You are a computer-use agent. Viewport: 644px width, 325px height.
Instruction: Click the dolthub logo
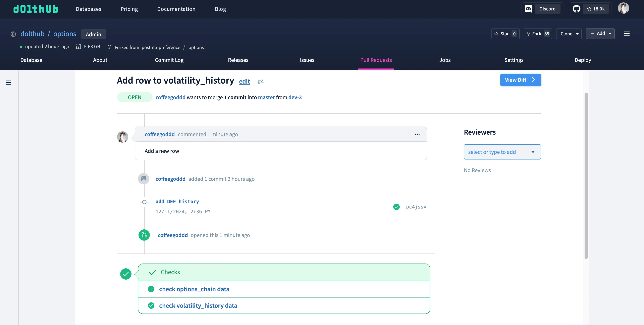tap(36, 9)
